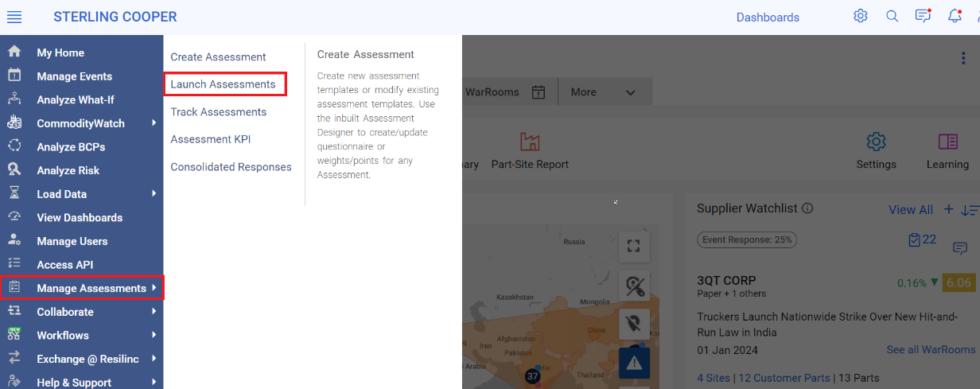
Task: Select Launch Assessments in submenu
Action: 224,84
